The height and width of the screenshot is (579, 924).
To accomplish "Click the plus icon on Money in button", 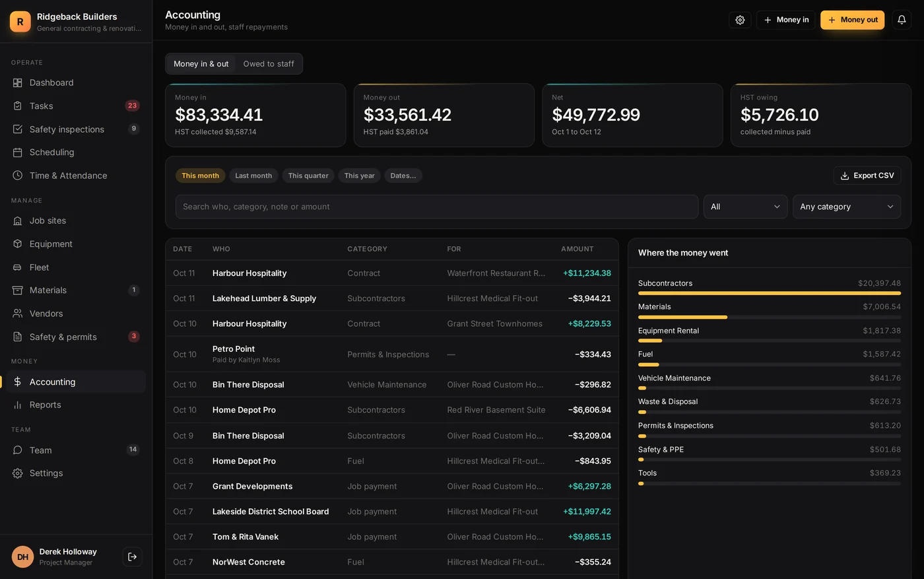I will pos(768,20).
